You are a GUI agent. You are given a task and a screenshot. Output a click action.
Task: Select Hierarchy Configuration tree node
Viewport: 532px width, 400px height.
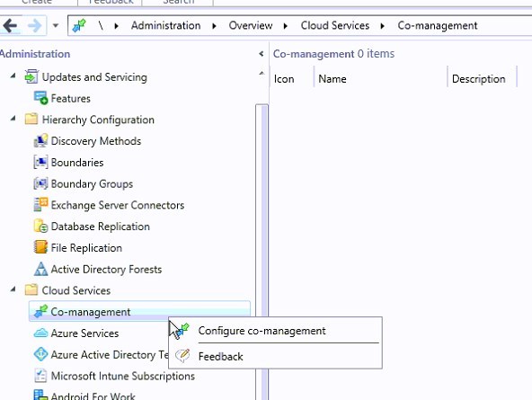click(98, 120)
